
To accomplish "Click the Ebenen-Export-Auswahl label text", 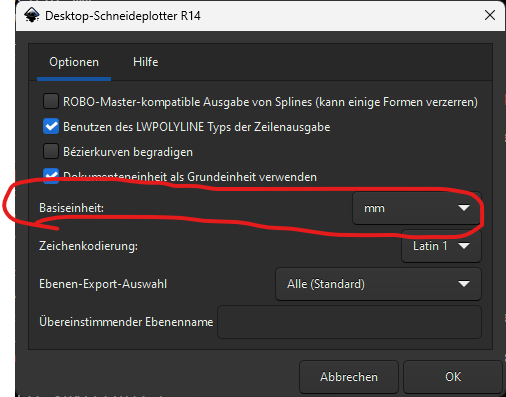I will coord(103,284).
